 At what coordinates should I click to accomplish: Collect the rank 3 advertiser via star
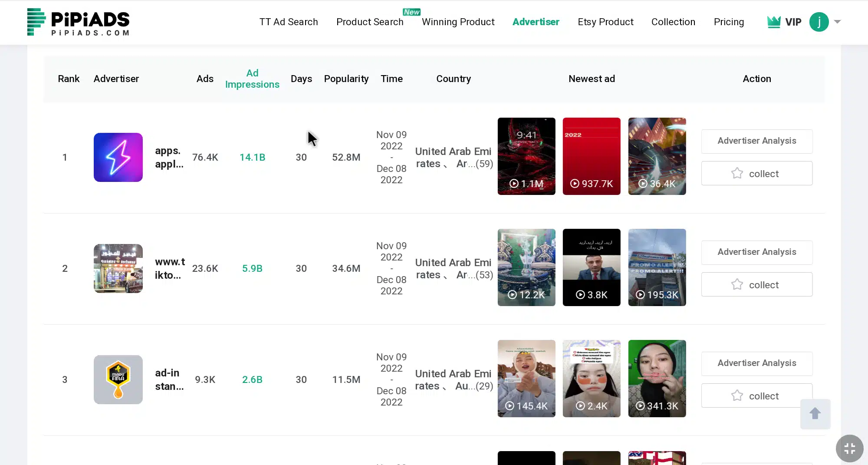[736, 396]
